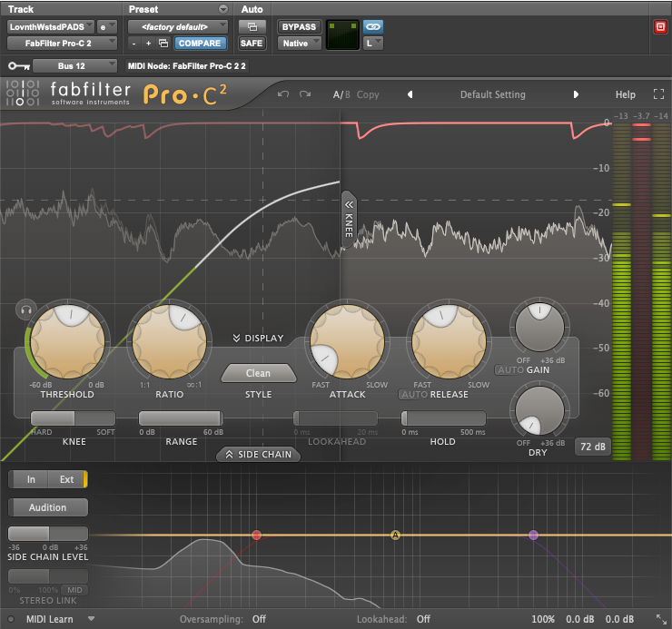672x629 pixels.
Task: Click the red target button at top right
Action: [660, 27]
